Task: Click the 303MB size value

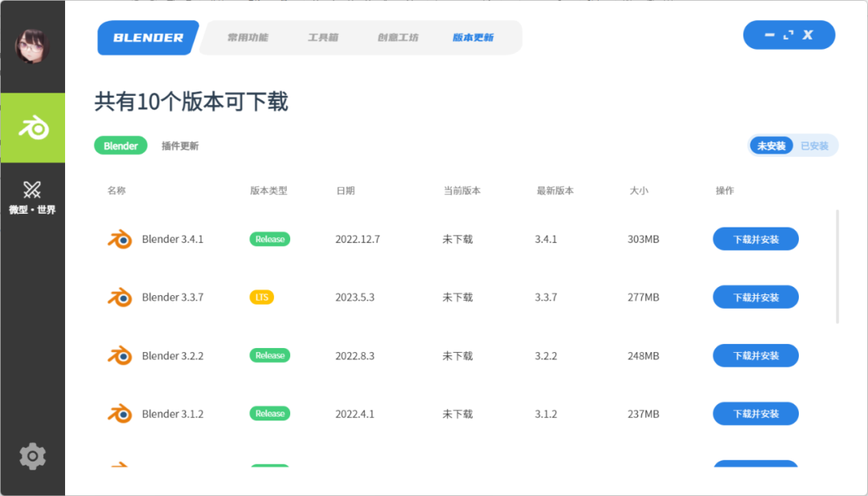Action: click(x=643, y=239)
